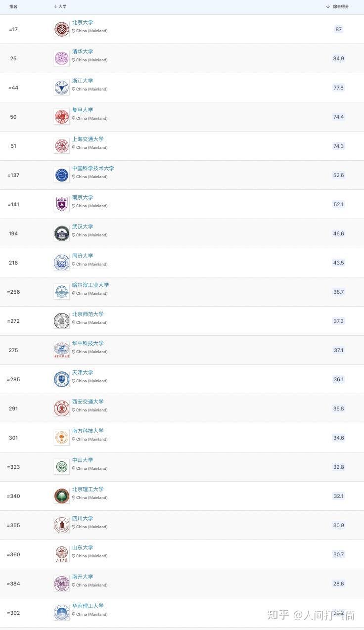Click the 排名 (Rank) column header
This screenshot has width=364, height=630.
click(x=13, y=6)
